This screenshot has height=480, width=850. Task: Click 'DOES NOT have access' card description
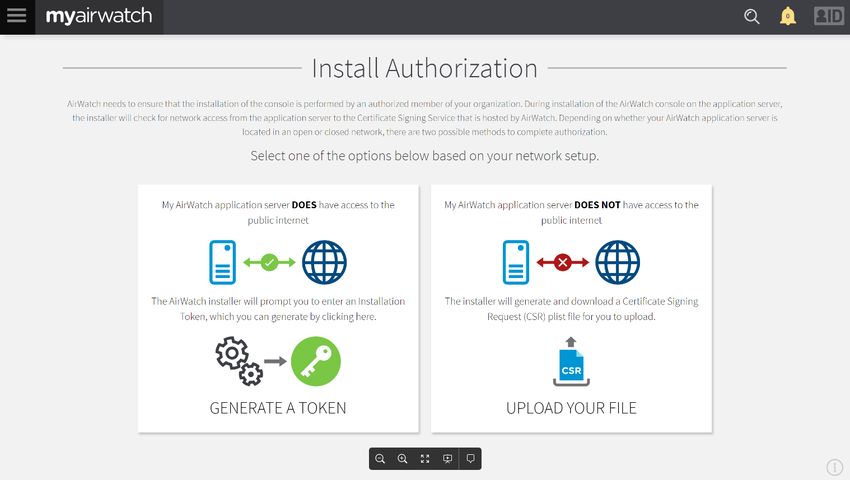click(x=571, y=213)
